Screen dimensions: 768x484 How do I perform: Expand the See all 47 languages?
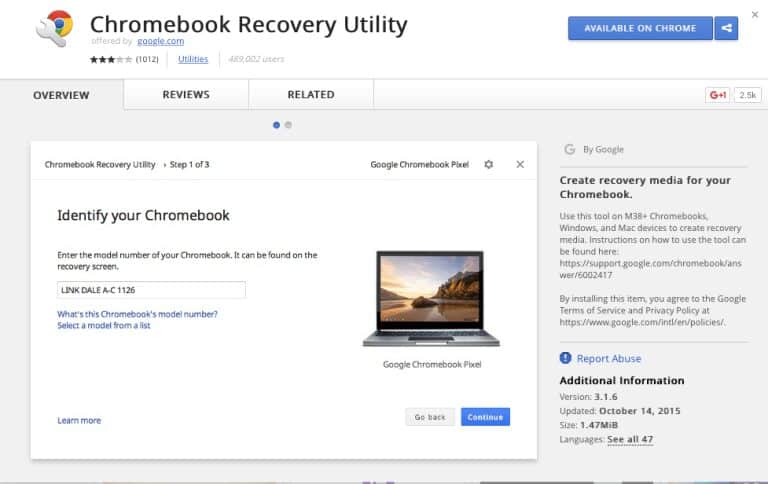[630, 439]
